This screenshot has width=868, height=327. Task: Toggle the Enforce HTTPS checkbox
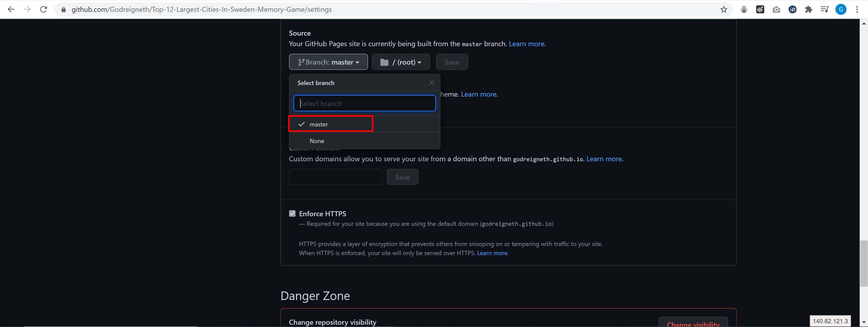[x=292, y=213]
